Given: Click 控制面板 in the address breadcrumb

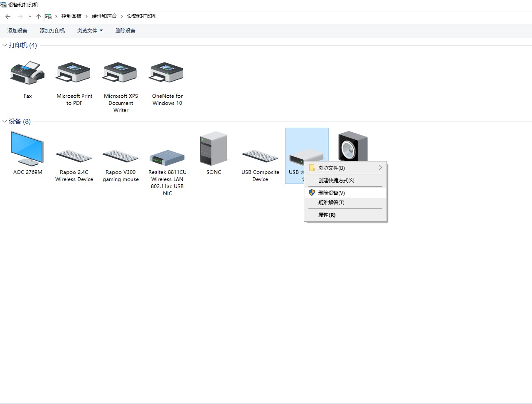Looking at the screenshot, I should pyautogui.click(x=71, y=16).
